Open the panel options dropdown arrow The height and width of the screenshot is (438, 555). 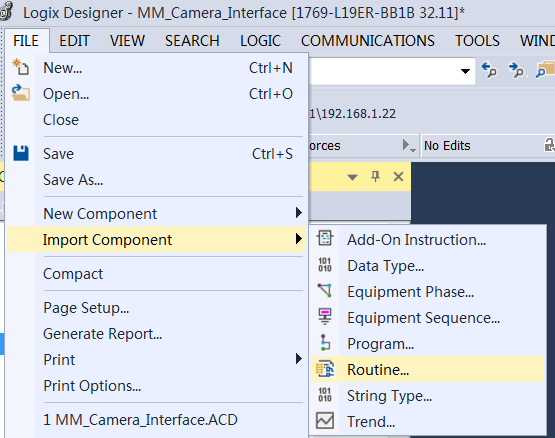[352, 177]
